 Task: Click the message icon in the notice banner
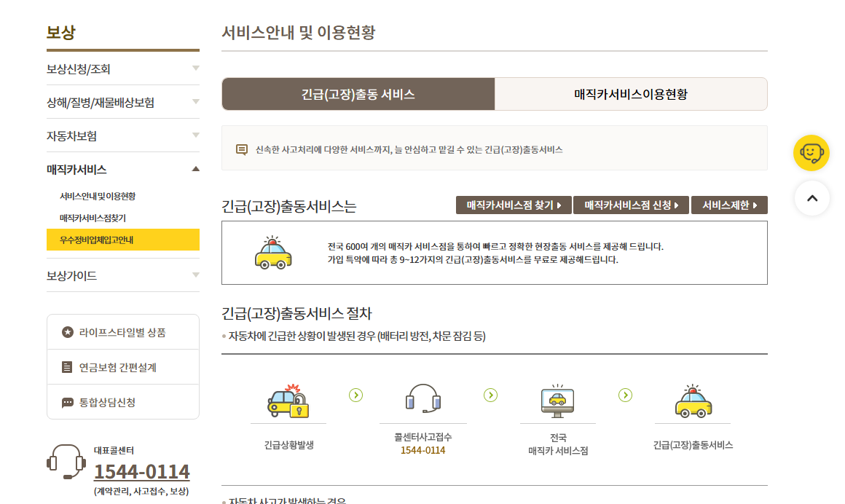[x=242, y=149]
